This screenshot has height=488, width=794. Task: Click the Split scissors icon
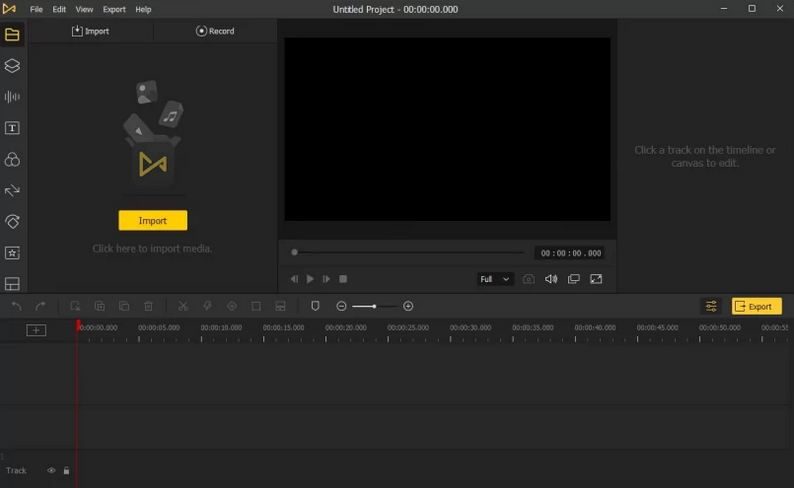click(x=183, y=306)
